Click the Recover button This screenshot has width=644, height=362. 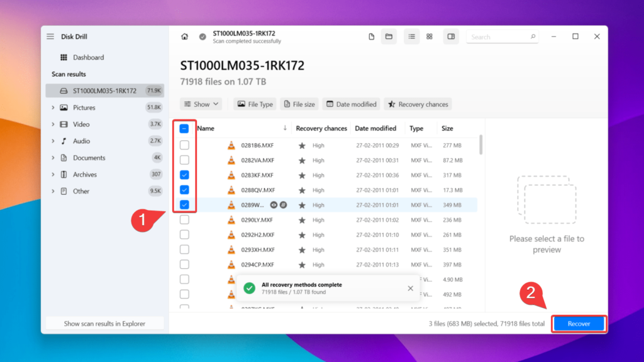579,323
